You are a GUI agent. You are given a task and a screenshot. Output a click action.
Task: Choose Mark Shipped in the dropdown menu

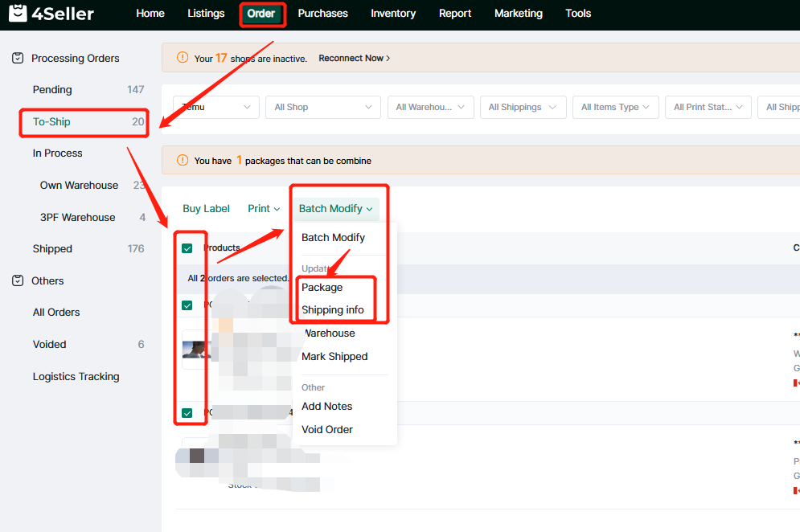(334, 356)
